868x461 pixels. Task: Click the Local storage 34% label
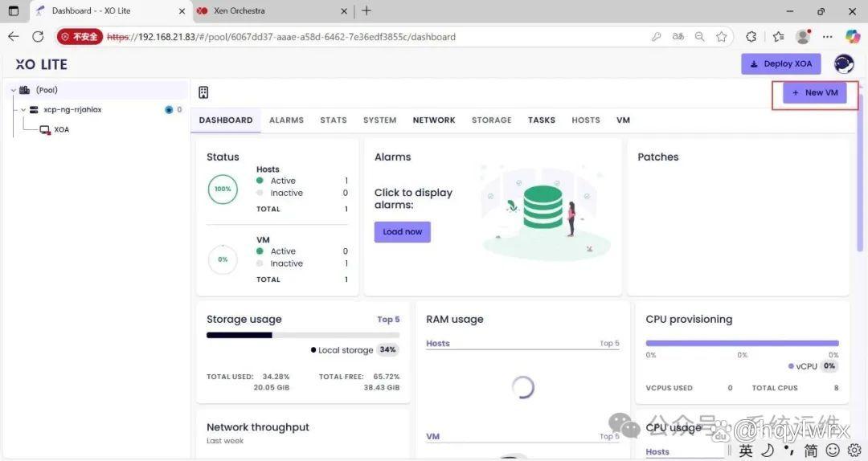(355, 349)
